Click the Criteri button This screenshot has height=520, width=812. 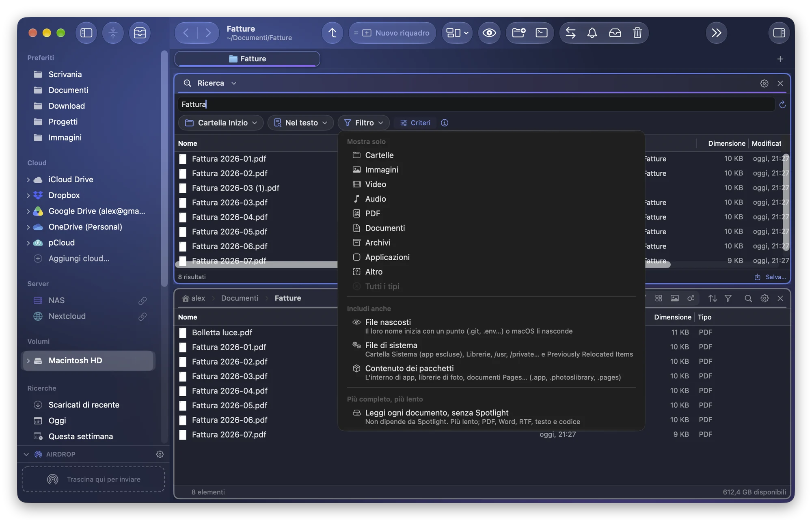[415, 123]
